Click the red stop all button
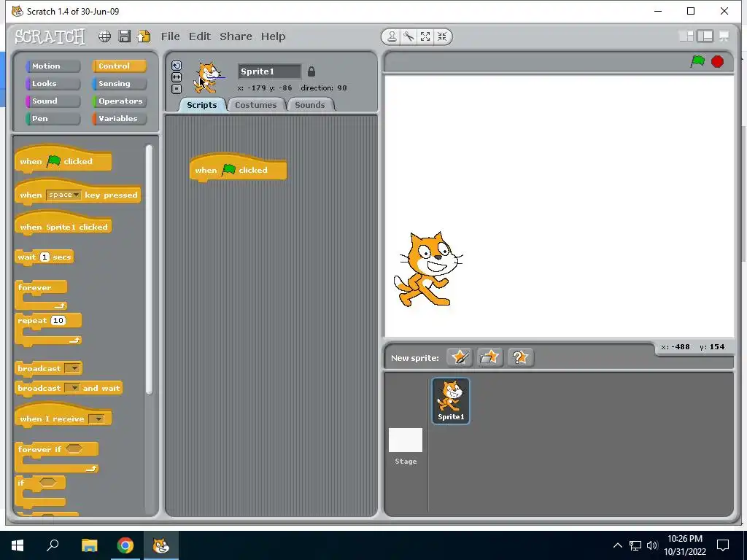 pos(718,61)
